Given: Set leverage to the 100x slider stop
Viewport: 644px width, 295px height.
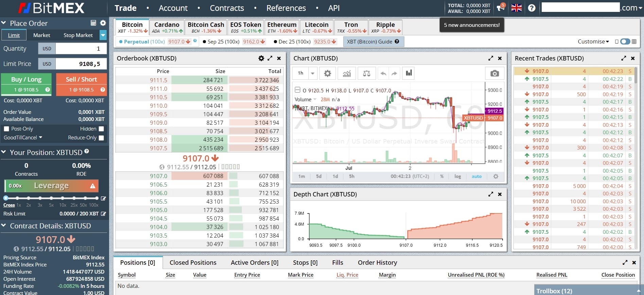Looking at the screenshot, I should [x=97, y=198].
